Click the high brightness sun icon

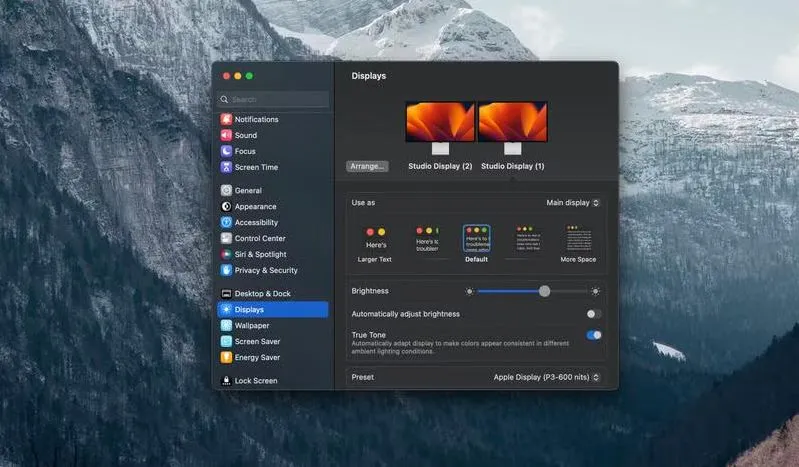coord(595,292)
